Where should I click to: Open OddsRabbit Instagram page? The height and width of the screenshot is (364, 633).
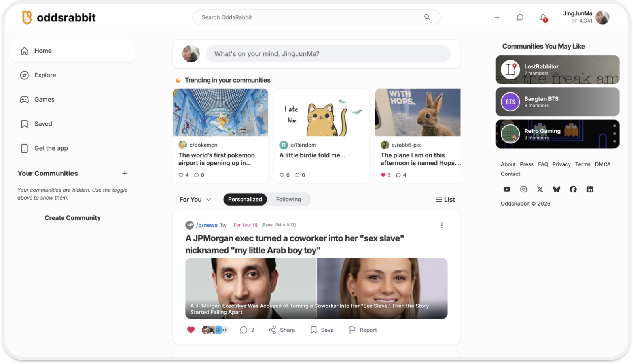pos(523,189)
